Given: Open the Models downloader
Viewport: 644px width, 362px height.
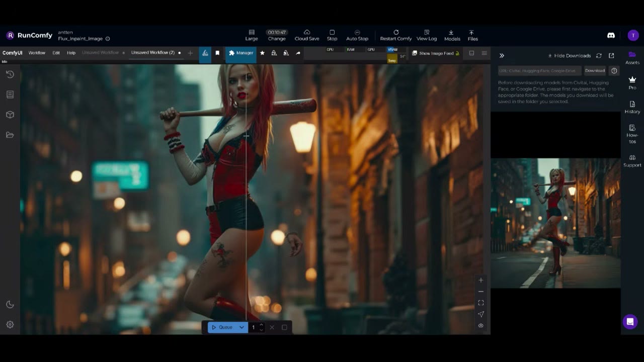Looking at the screenshot, I should [452, 35].
